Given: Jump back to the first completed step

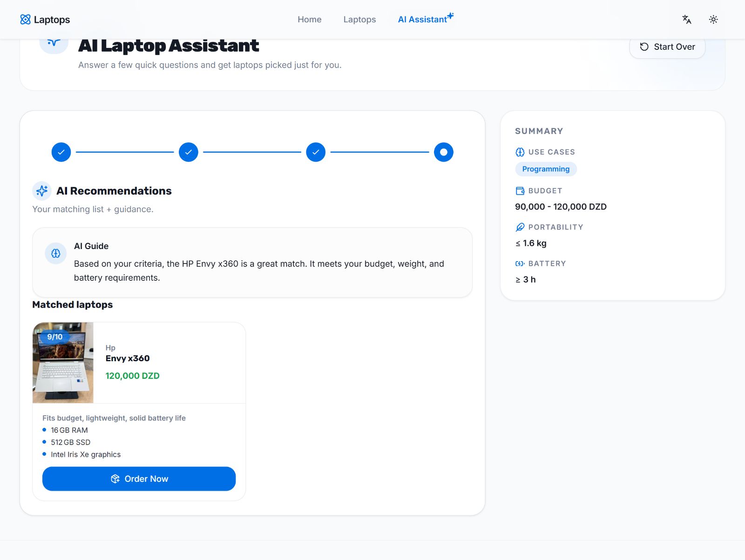Looking at the screenshot, I should click(x=61, y=152).
